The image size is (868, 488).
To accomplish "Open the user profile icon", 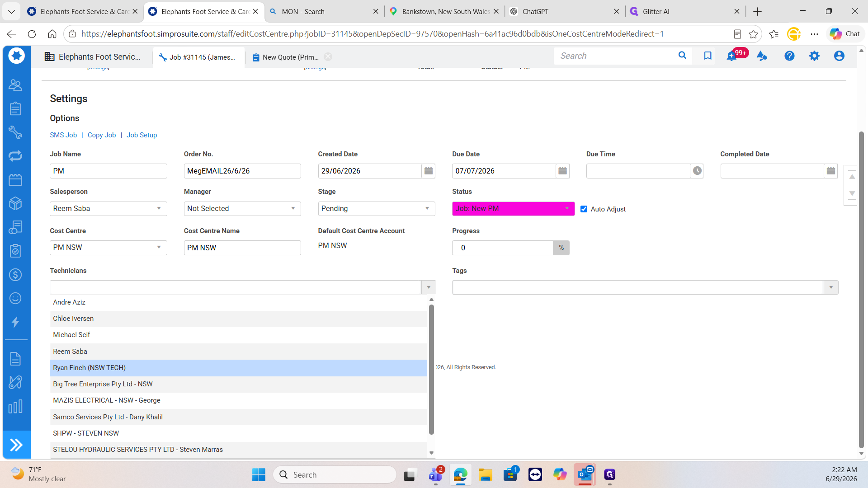I will (839, 56).
